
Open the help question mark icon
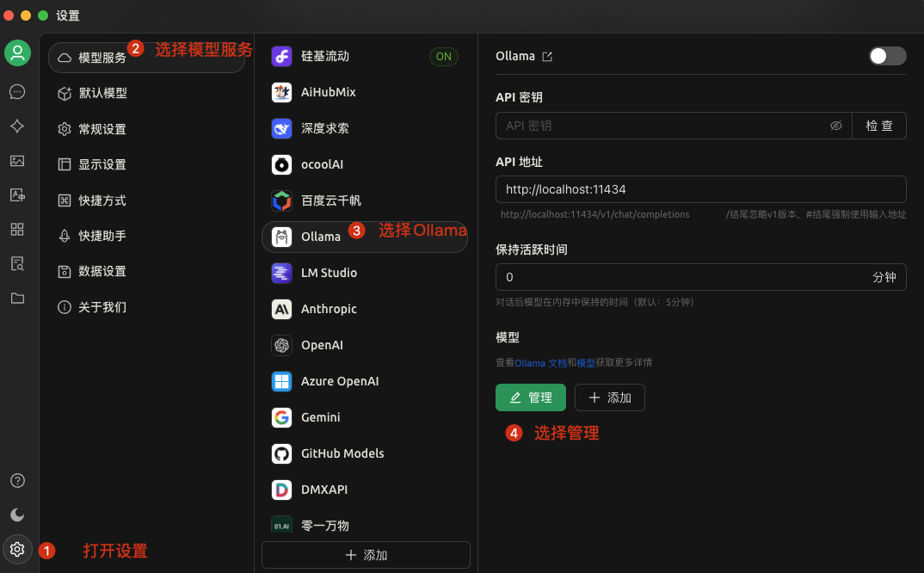[17, 480]
